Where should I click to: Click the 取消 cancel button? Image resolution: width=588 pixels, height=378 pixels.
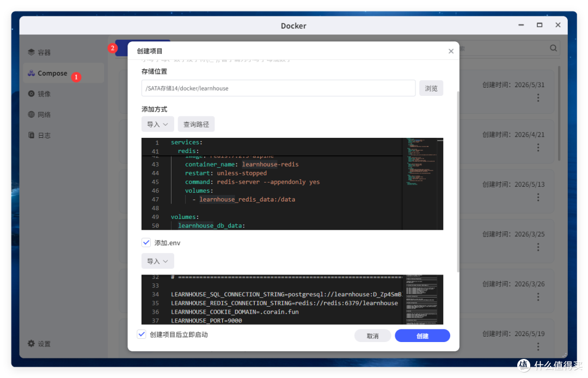pos(372,336)
